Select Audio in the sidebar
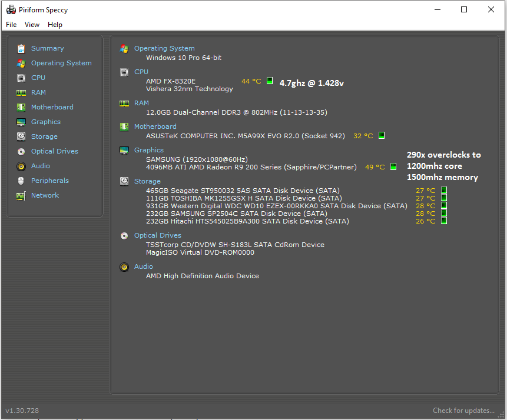The width and height of the screenshot is (507, 420). tap(41, 166)
